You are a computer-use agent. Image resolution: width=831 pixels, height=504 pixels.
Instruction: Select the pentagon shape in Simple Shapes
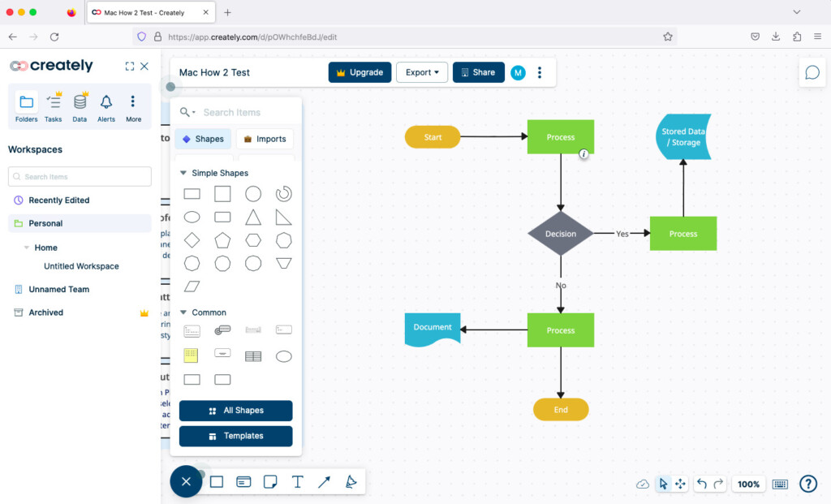(222, 240)
